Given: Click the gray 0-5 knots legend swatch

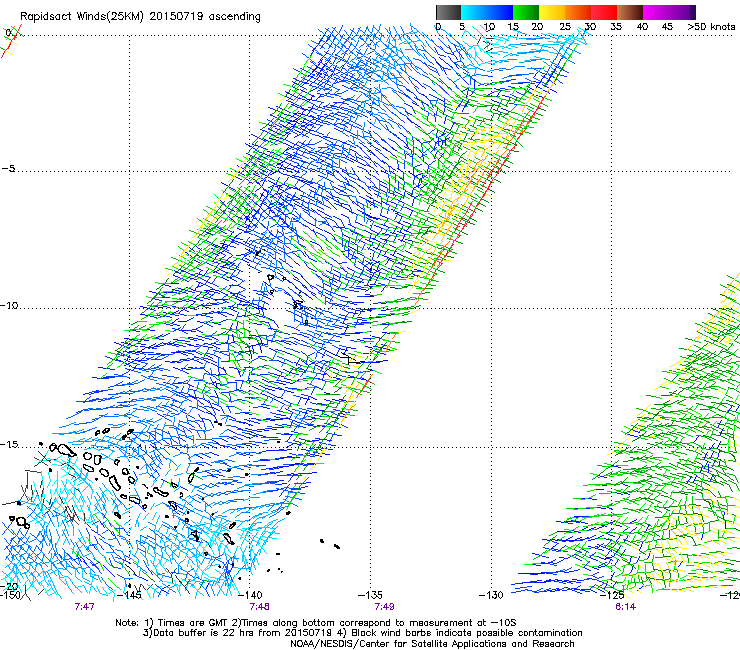Looking at the screenshot, I should coord(448,12).
